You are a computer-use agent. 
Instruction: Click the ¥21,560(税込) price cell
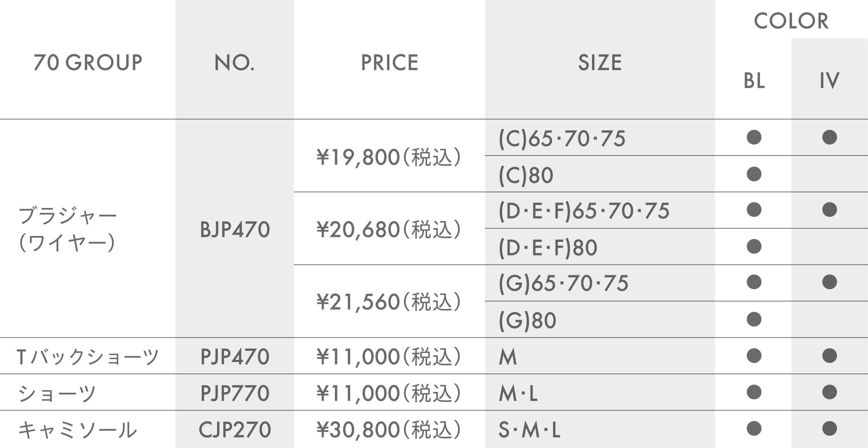pyautogui.click(x=389, y=302)
